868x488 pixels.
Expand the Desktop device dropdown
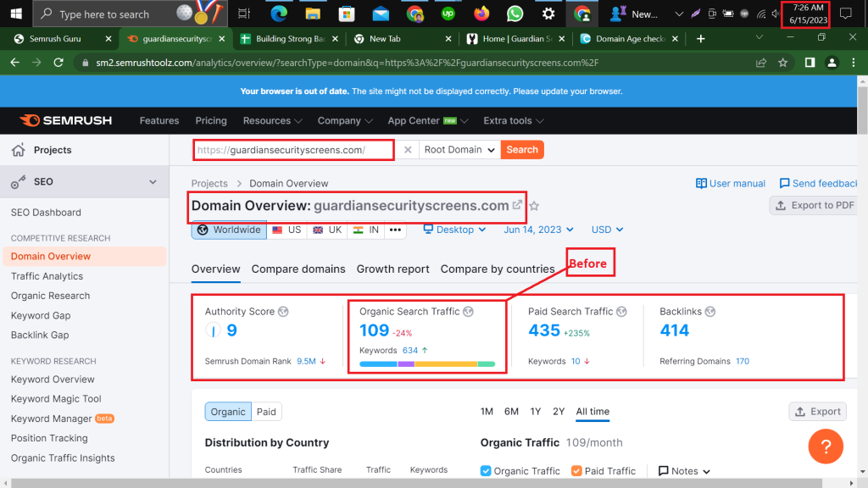point(455,230)
